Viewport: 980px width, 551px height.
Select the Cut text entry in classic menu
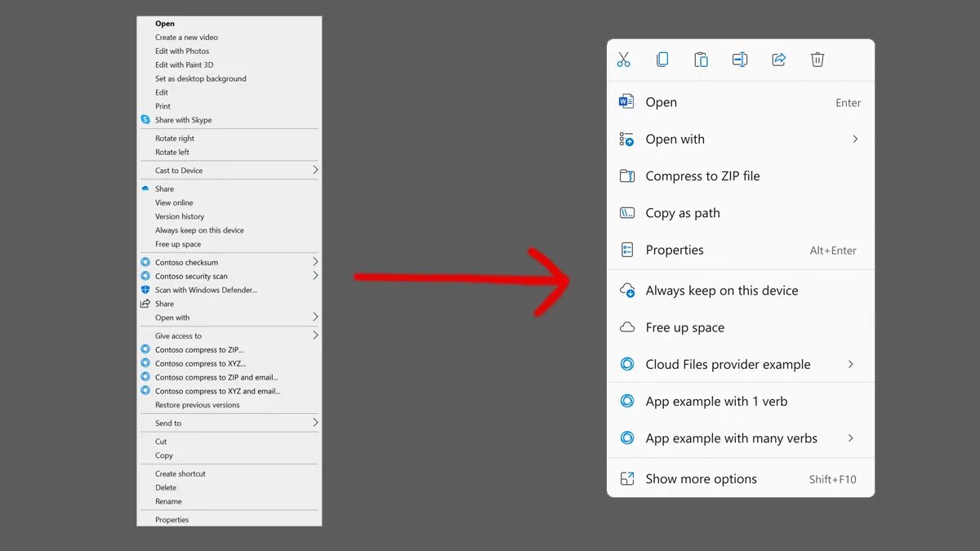[x=161, y=442]
